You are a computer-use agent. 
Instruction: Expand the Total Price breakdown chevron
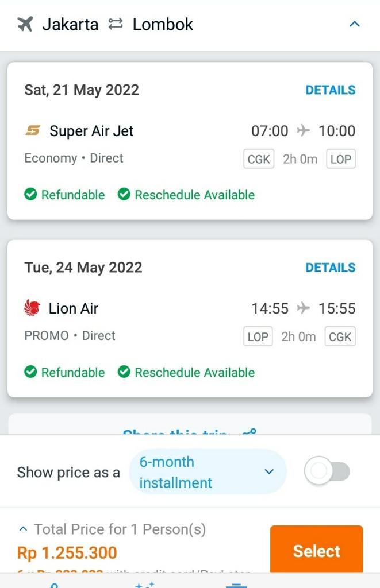pos(24,529)
